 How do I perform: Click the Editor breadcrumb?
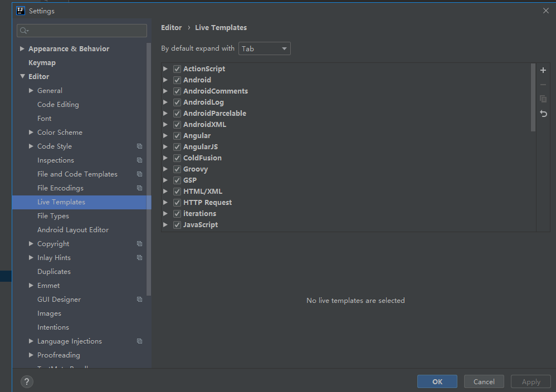pos(171,28)
